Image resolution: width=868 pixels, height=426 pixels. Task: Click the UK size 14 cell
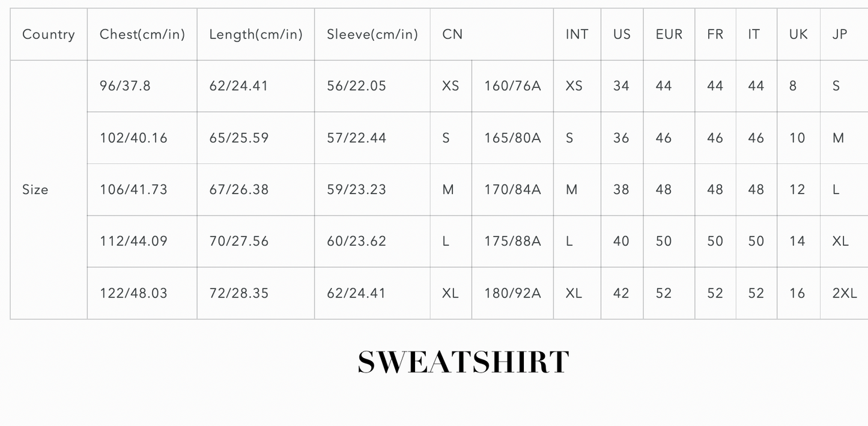797,241
